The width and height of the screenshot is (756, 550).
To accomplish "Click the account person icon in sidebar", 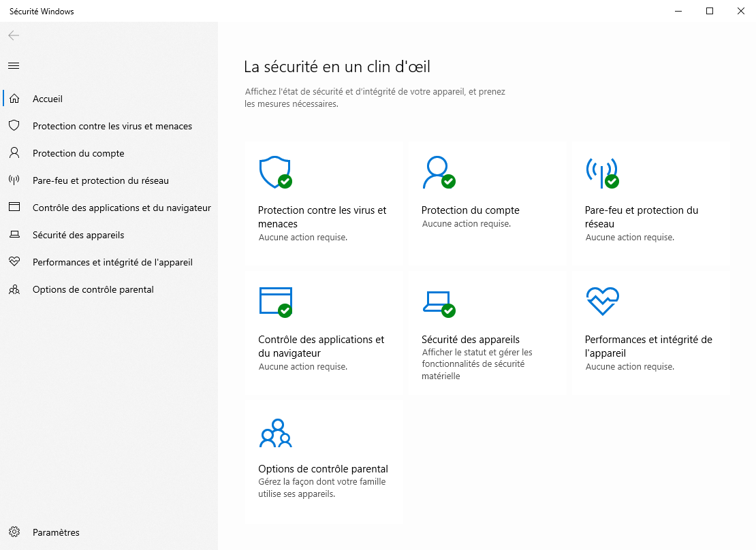I will click(14, 152).
